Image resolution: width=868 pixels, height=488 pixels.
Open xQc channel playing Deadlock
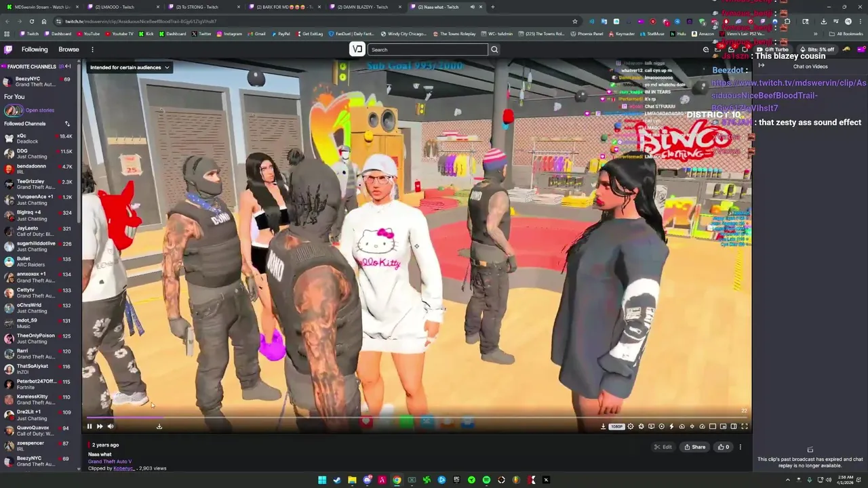pos(37,138)
